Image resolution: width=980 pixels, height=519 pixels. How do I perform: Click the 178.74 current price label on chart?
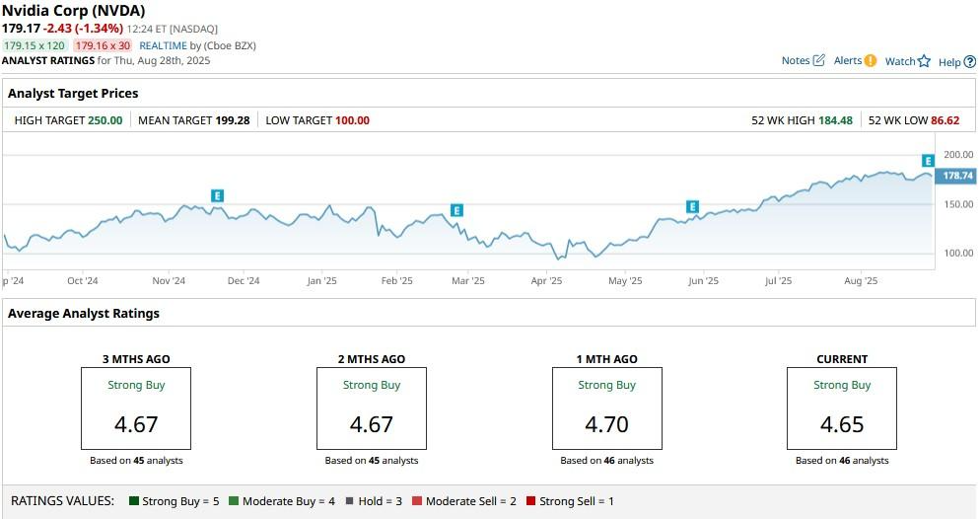pos(957,175)
